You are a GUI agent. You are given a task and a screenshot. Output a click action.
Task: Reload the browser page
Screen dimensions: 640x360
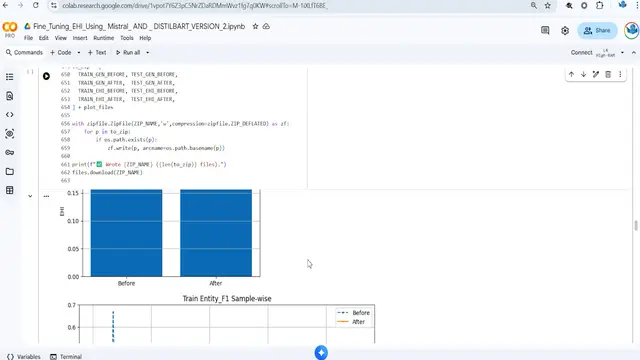click(36, 5)
